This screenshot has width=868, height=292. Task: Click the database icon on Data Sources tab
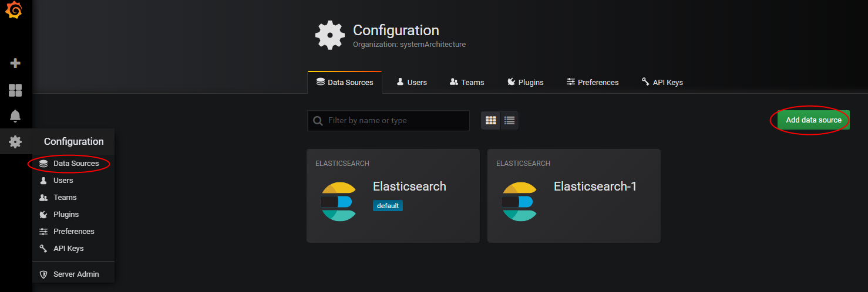tap(320, 82)
